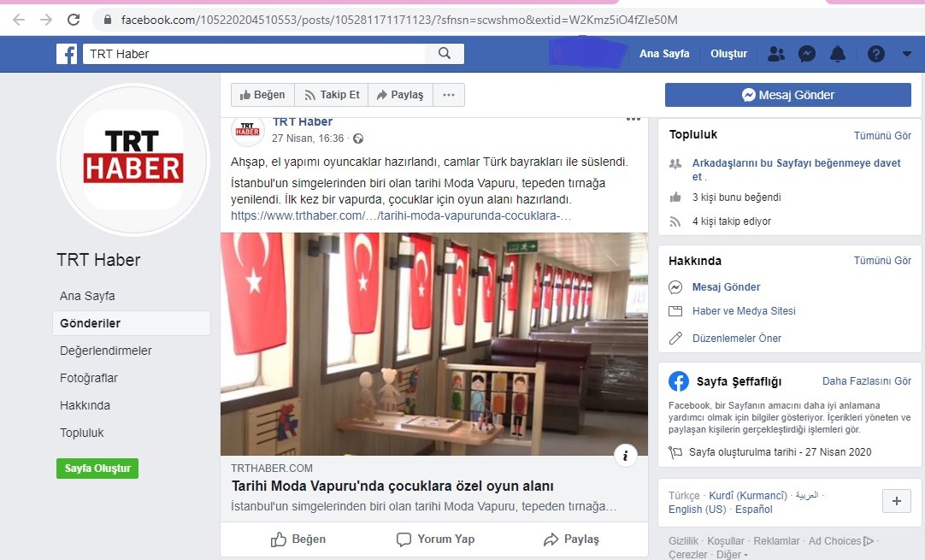Viewport: 925px width, 560px height.
Task: Click the green Sayfa Oluştur button
Action: tap(97, 469)
